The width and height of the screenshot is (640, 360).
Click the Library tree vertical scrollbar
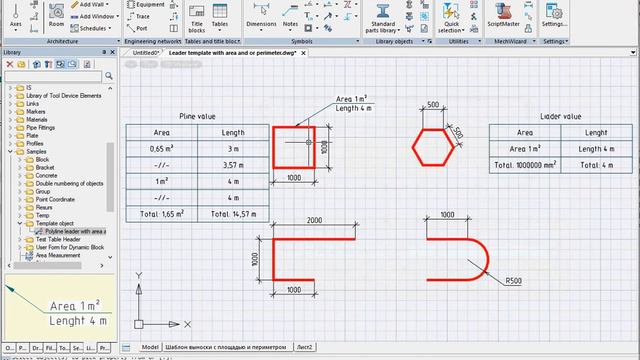pyautogui.click(x=110, y=177)
